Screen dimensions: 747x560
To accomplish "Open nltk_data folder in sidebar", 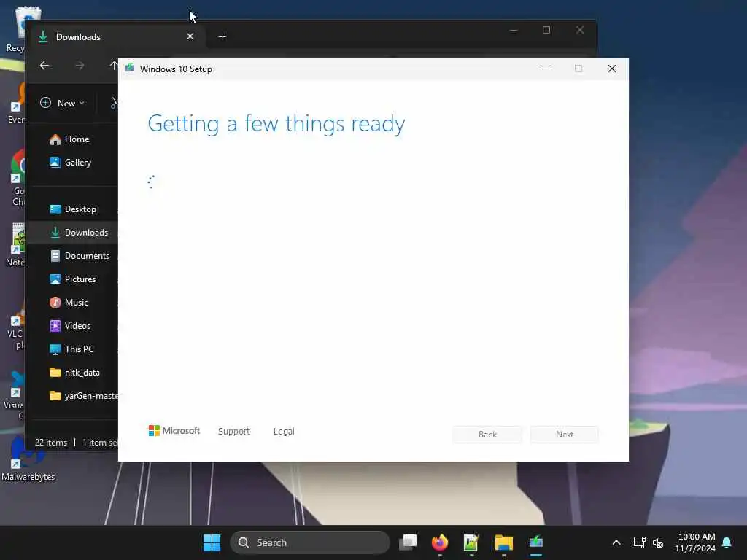I will (76, 373).
